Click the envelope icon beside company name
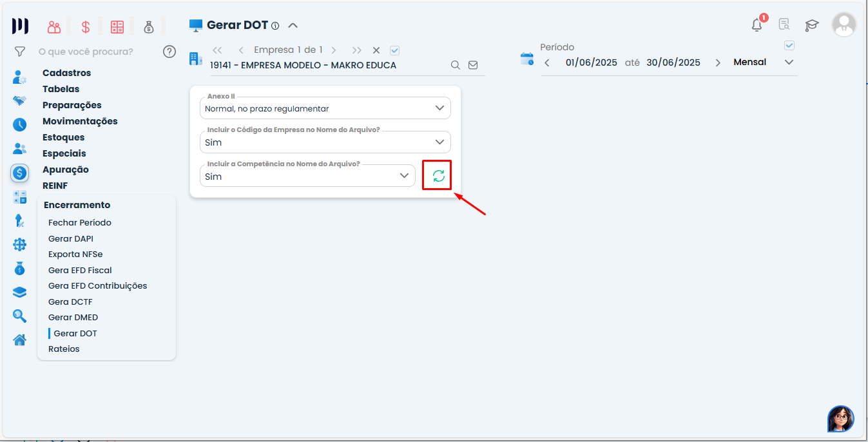Viewport: 868px width, 442px height. (x=473, y=65)
